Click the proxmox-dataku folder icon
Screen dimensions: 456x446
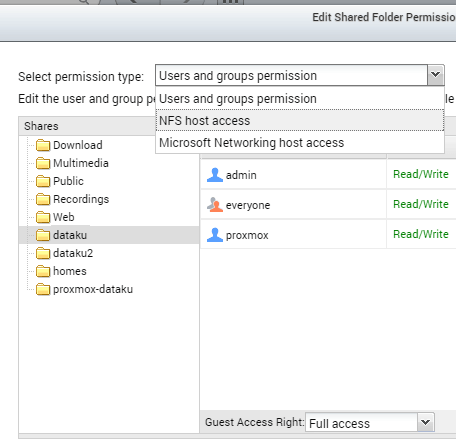click(43, 289)
